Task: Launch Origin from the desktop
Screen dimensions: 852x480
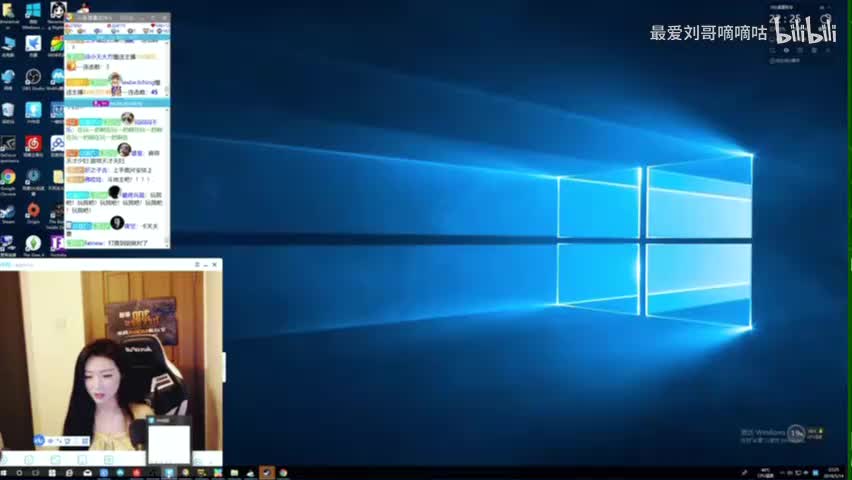Action: click(x=33, y=213)
